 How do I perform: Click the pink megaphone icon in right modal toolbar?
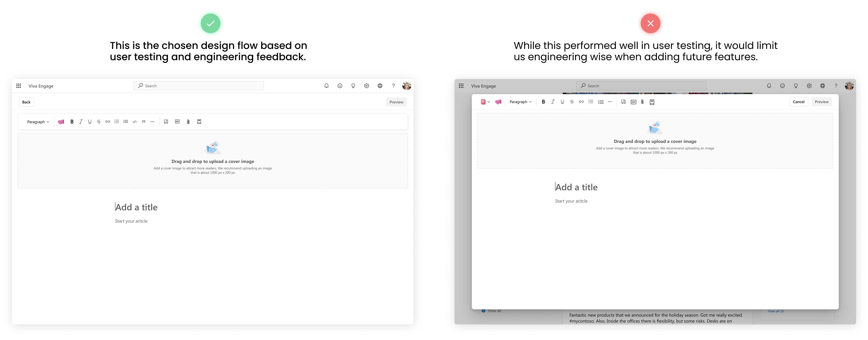click(x=498, y=102)
